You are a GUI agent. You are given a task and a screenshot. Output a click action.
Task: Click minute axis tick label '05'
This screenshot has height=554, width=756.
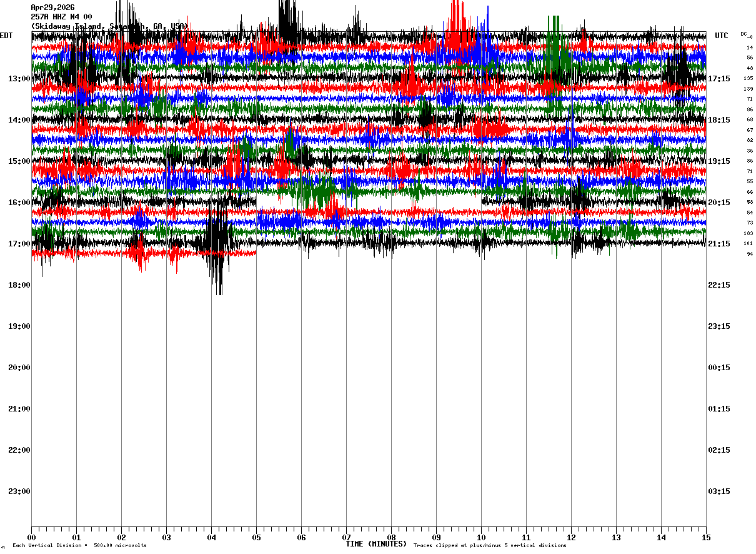click(x=256, y=537)
